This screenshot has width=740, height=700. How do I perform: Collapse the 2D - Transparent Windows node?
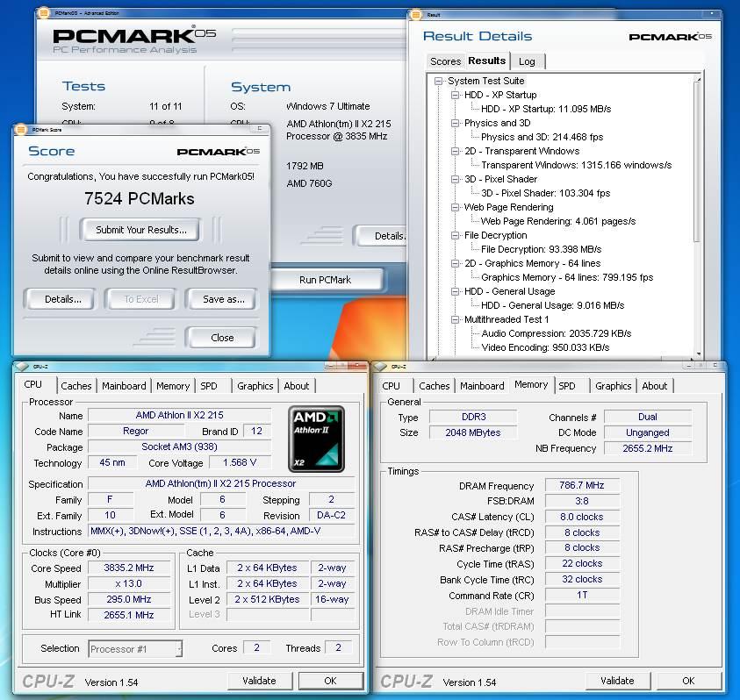click(x=455, y=151)
